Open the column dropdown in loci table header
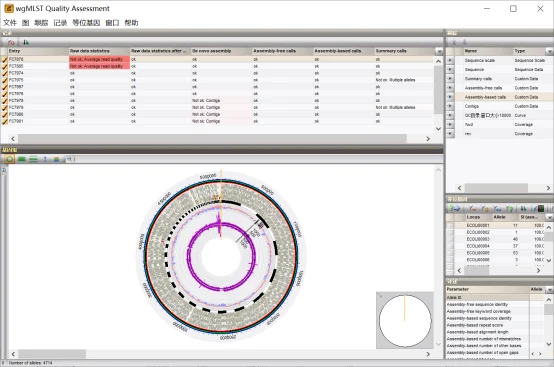Image resolution: width=554 pixels, height=367 pixels. point(550,217)
